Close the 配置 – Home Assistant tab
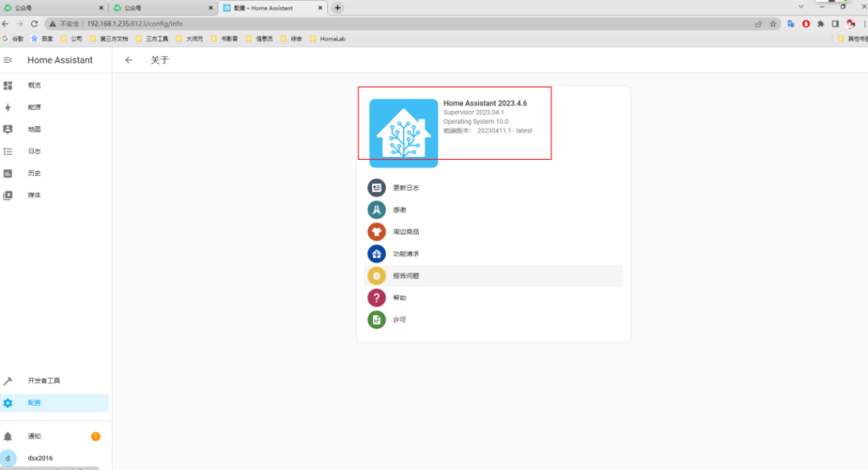This screenshot has width=868, height=470. 320,8
